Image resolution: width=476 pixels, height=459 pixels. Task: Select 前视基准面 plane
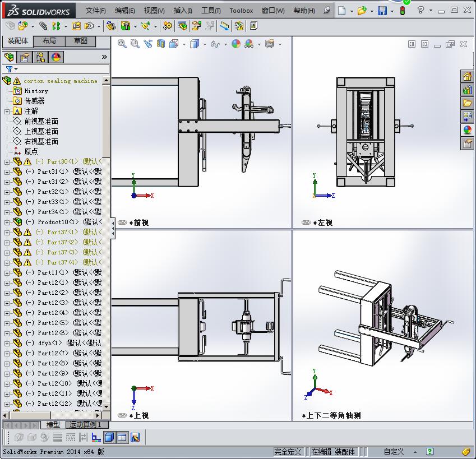tap(41, 122)
